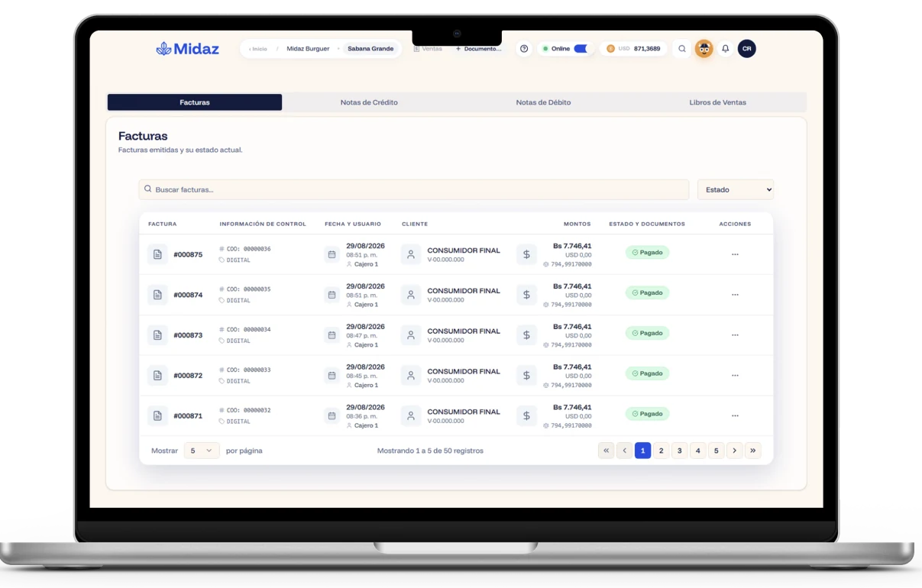Click the dollar icon in row #000875
Image resolution: width=922 pixels, height=588 pixels.
pos(526,254)
